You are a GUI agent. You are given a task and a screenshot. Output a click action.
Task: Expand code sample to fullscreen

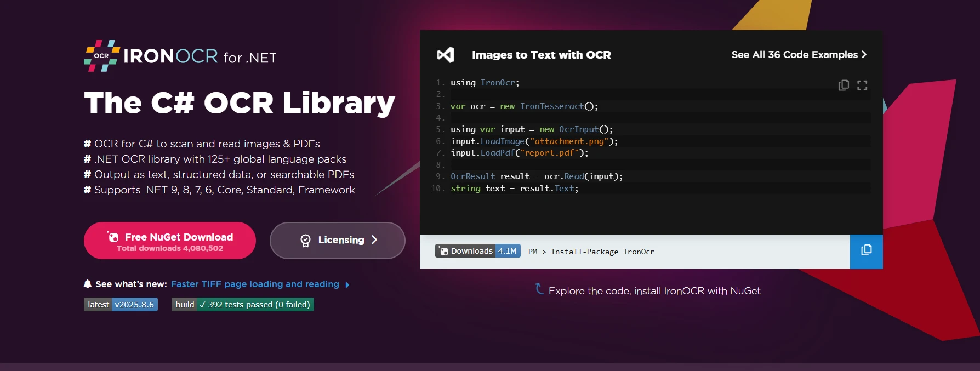[862, 85]
